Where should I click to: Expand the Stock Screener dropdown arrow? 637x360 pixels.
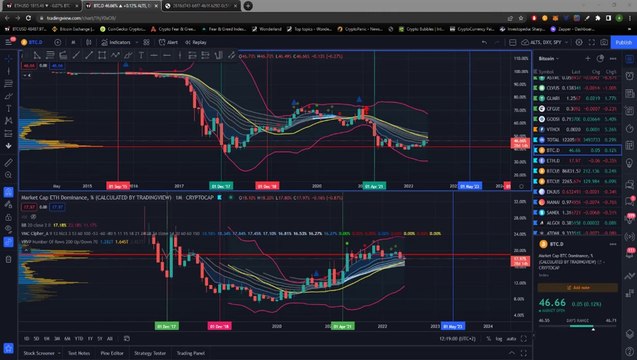pyautogui.click(x=59, y=353)
